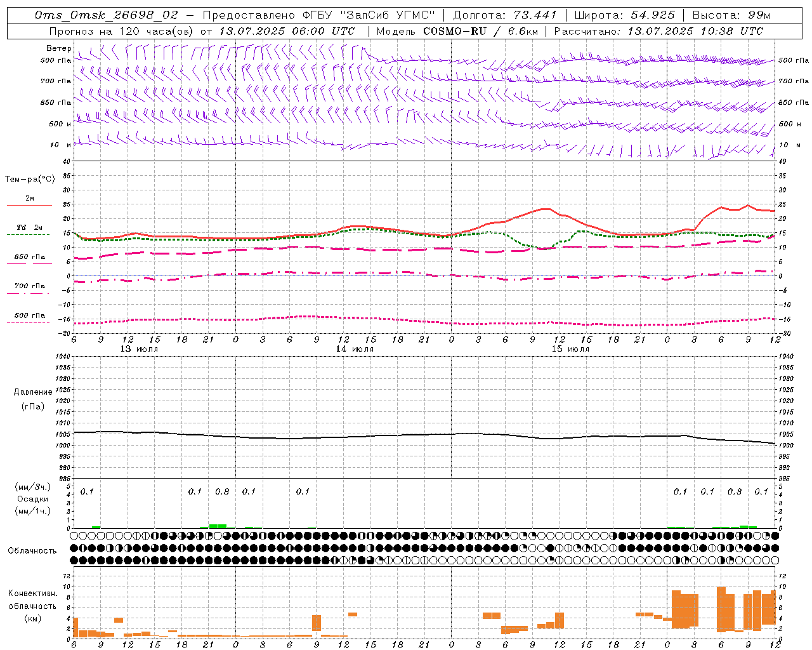Click the dashed line sample under Td 2м
The width and height of the screenshot is (812, 650).
click(x=28, y=235)
